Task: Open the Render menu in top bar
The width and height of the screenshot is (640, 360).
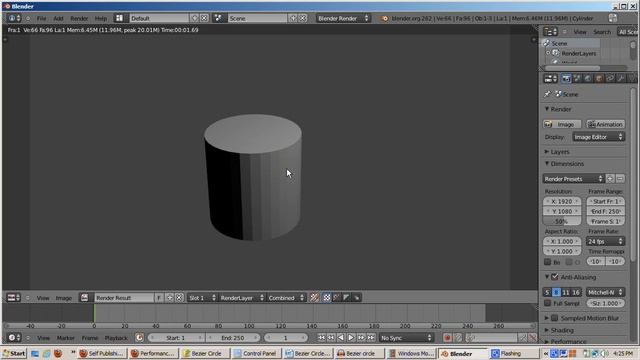Action: tap(79, 18)
